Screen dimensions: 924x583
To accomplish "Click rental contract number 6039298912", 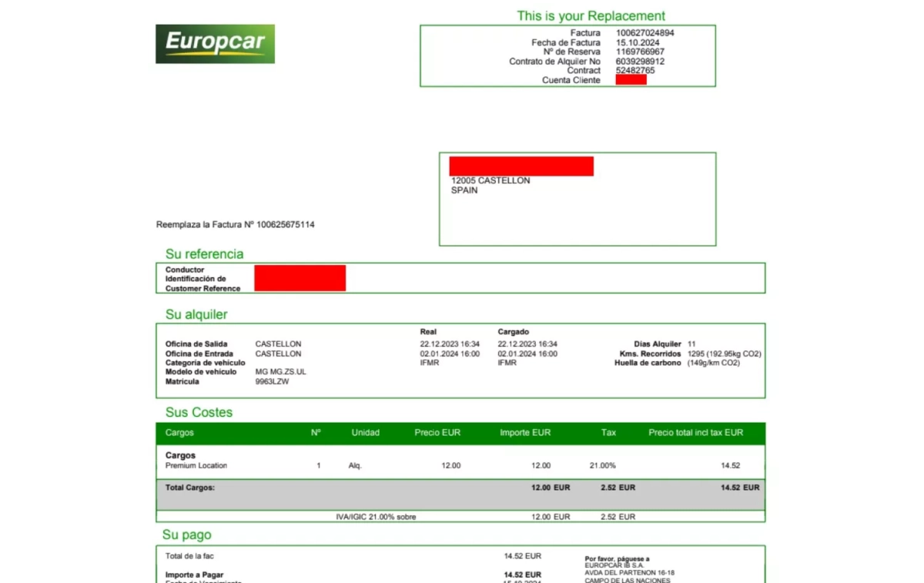I will tap(640, 62).
